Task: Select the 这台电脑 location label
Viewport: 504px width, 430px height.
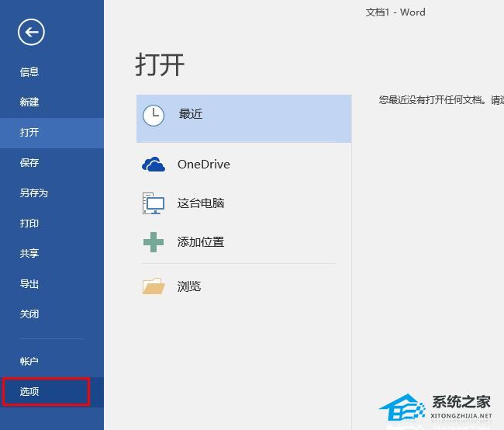Action: (x=201, y=203)
